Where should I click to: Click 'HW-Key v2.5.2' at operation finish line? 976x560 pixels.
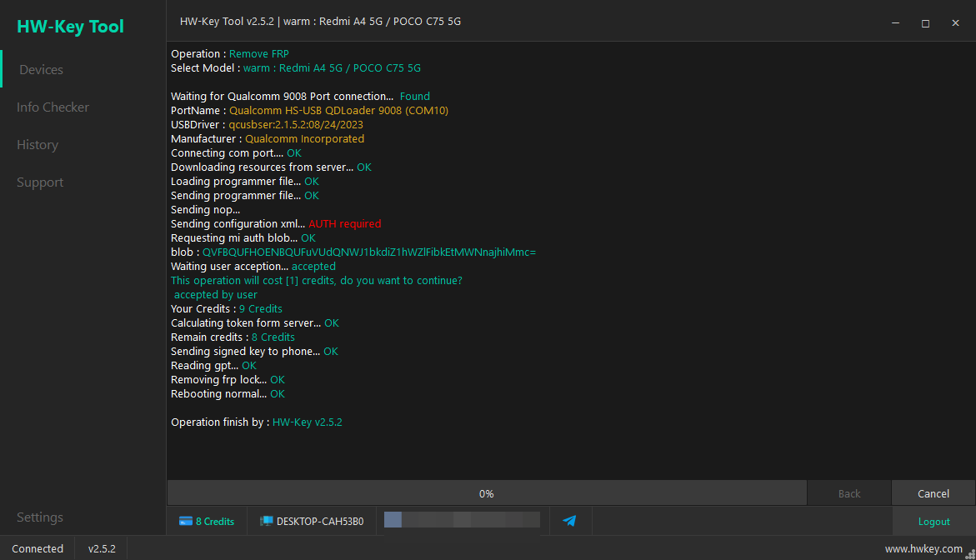[x=308, y=422]
